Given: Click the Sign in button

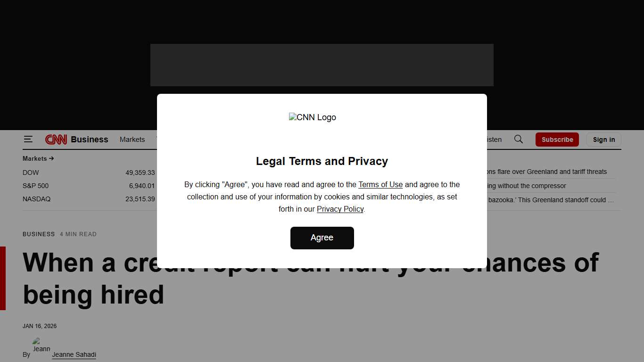Looking at the screenshot, I should pyautogui.click(x=604, y=140).
